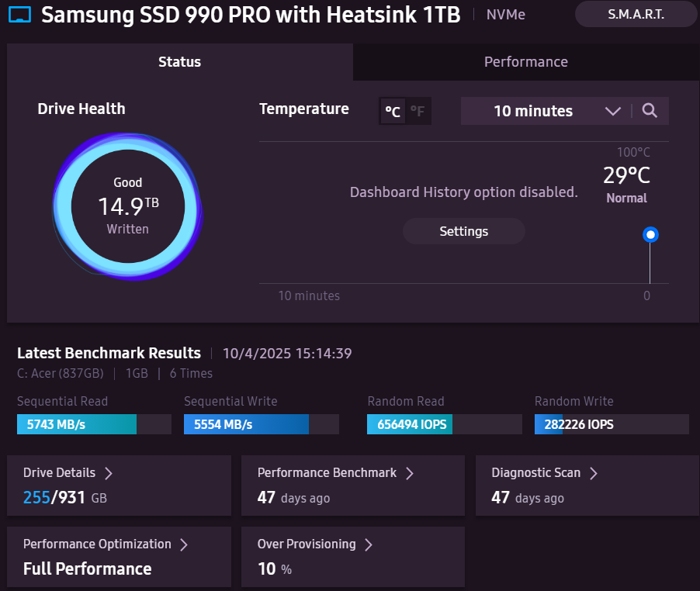The image size is (700, 591).
Task: Click the benchmark date 10/4/2025 15:14:39
Action: click(x=287, y=354)
